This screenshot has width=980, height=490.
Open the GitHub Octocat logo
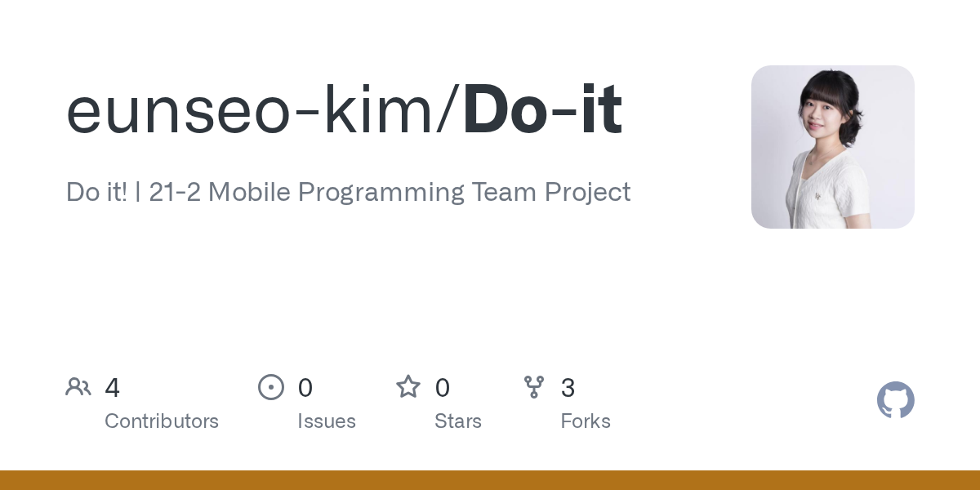point(896,400)
